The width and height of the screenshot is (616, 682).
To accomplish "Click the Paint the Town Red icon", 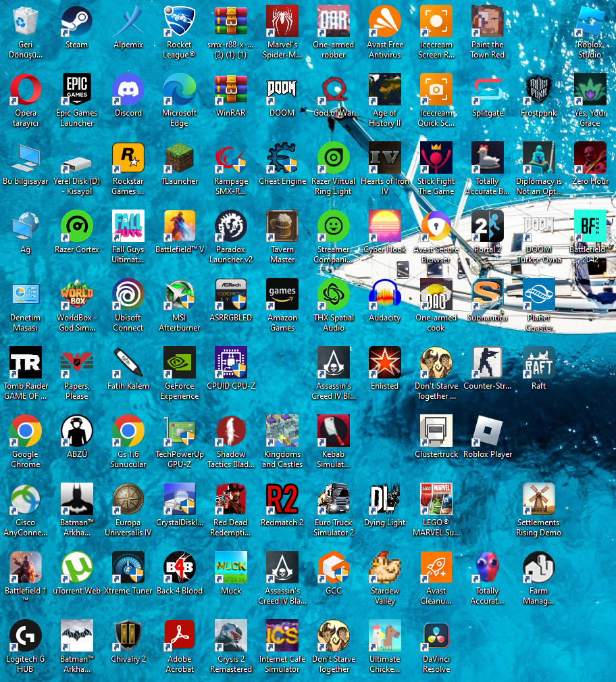I will click(487, 22).
